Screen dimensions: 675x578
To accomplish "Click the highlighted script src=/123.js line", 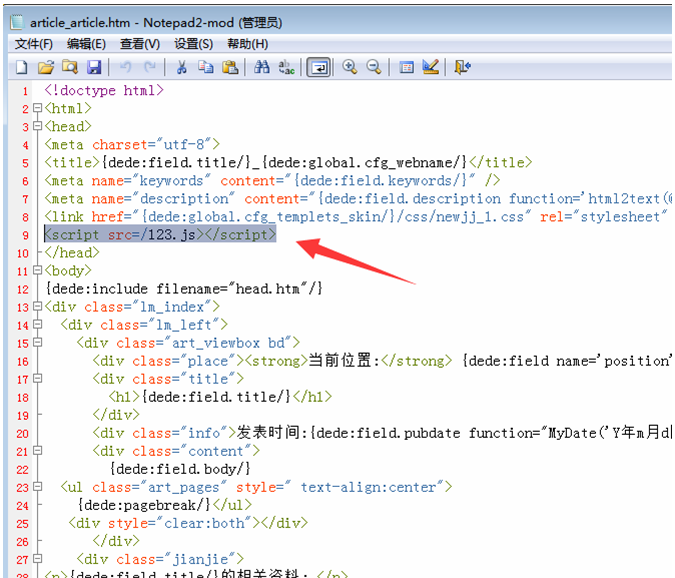I will click(x=160, y=235).
